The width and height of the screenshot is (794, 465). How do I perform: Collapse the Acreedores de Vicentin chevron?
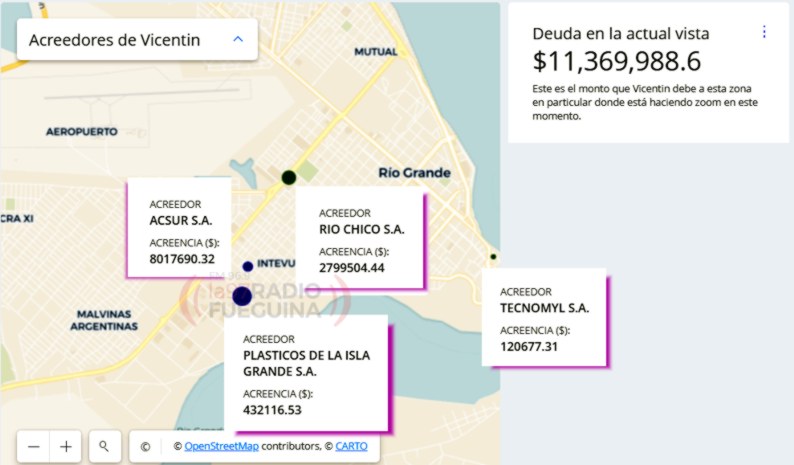[x=238, y=39]
